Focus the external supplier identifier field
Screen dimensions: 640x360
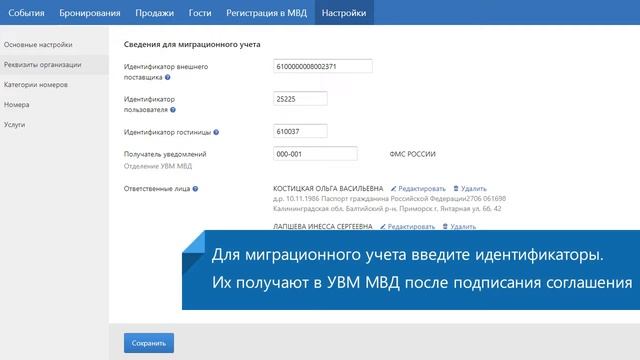tap(322, 66)
